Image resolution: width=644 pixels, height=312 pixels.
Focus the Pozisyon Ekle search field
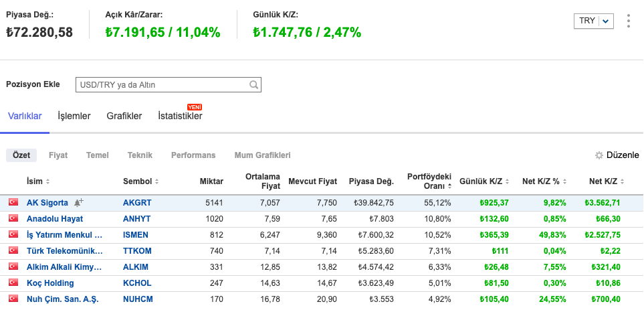(x=162, y=85)
